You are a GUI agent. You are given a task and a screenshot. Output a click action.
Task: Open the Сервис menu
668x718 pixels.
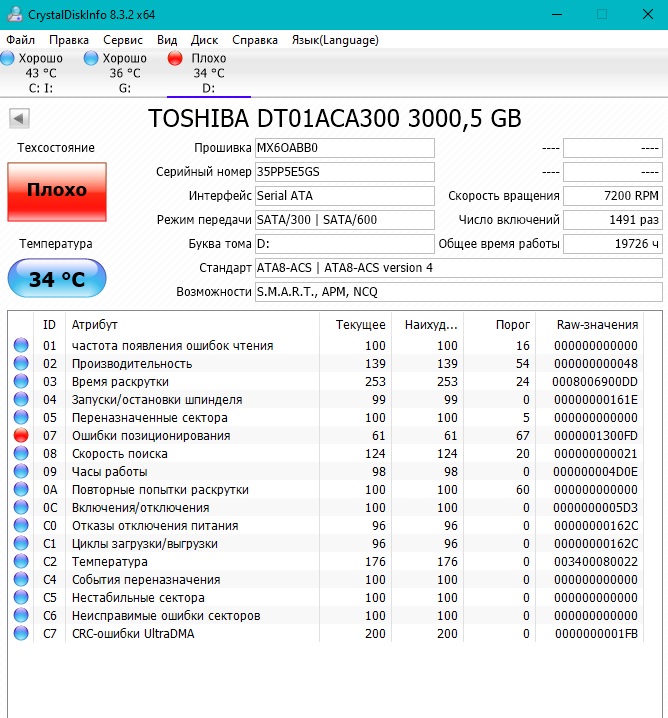(123, 40)
